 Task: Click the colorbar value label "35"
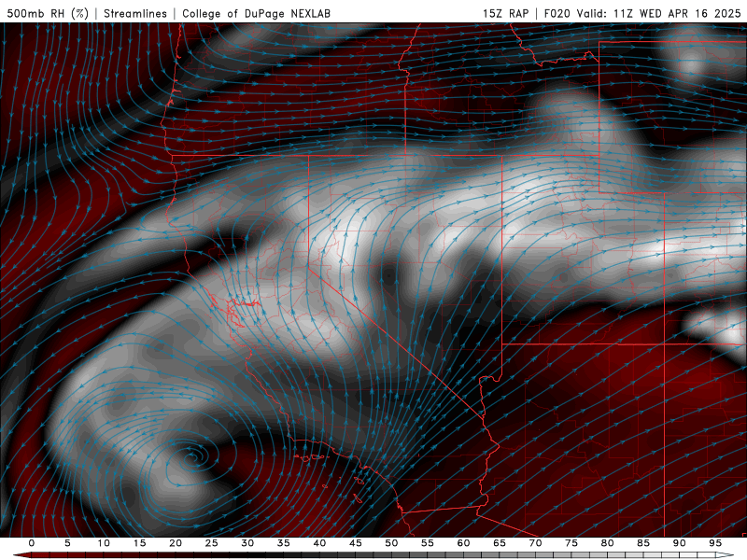[x=284, y=543]
